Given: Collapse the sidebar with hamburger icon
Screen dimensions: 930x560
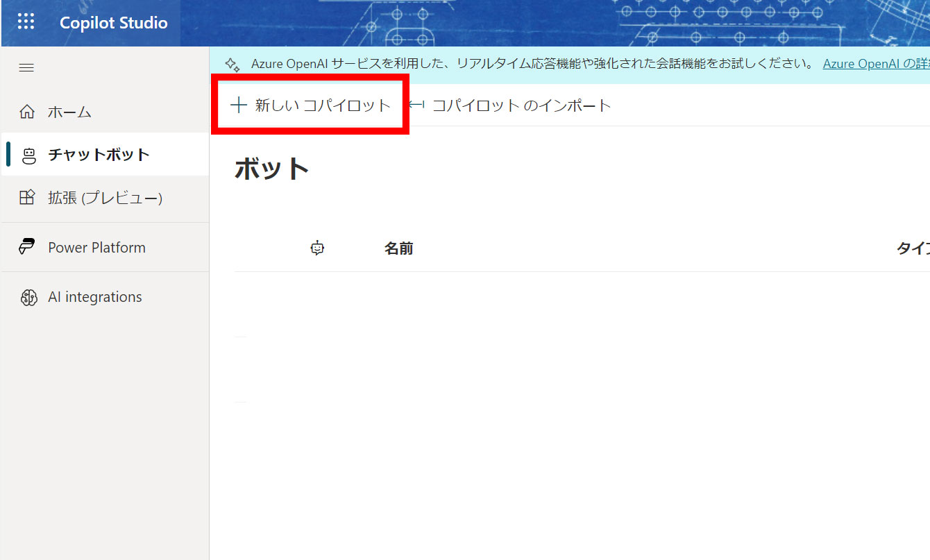Looking at the screenshot, I should coord(26,68).
